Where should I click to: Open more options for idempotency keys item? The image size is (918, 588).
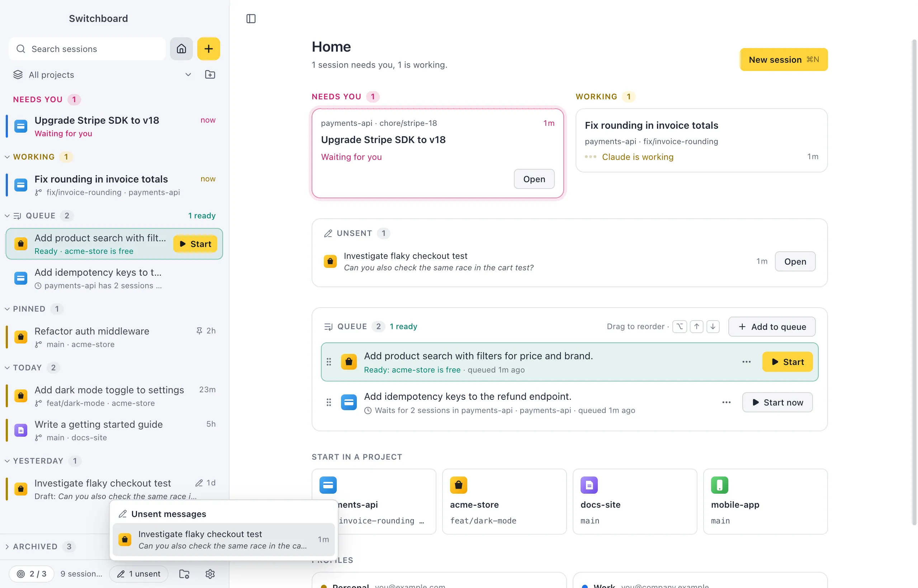coord(726,402)
